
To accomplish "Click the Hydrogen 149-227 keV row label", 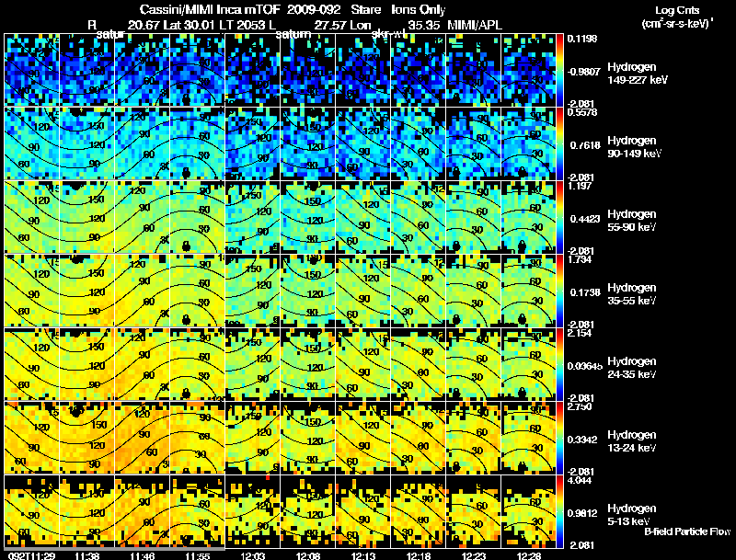I will 637,74.
